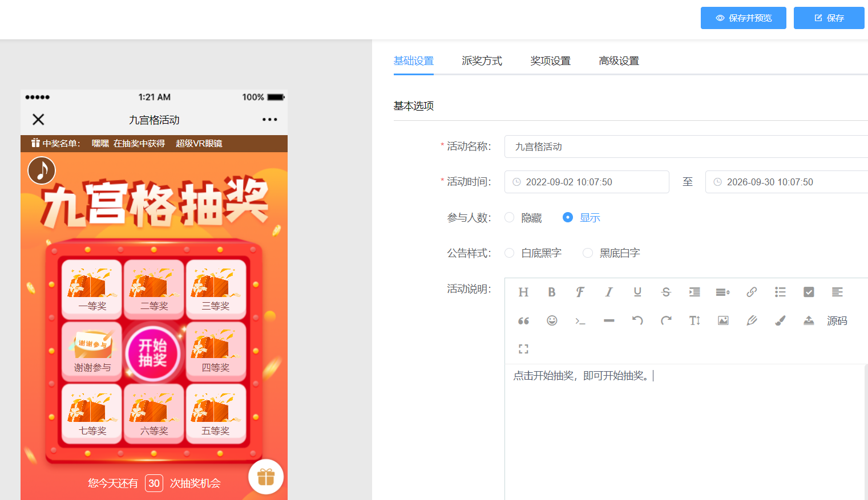This screenshot has height=500, width=868.
Task: Switch to the 奖项设置 tab
Action: 551,61
